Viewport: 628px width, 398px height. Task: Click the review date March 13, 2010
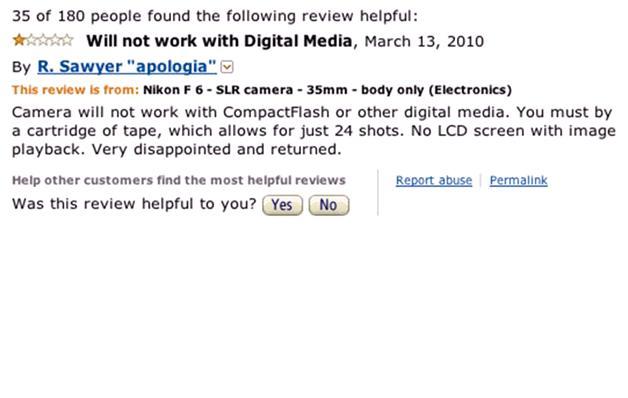(424, 41)
